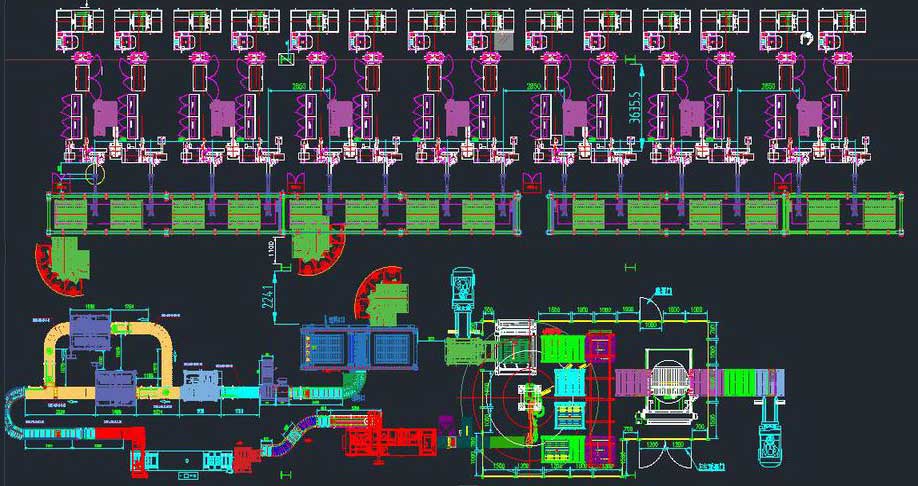Click the white circular rotation arrows icon
The image size is (918, 486).
(x=807, y=38)
